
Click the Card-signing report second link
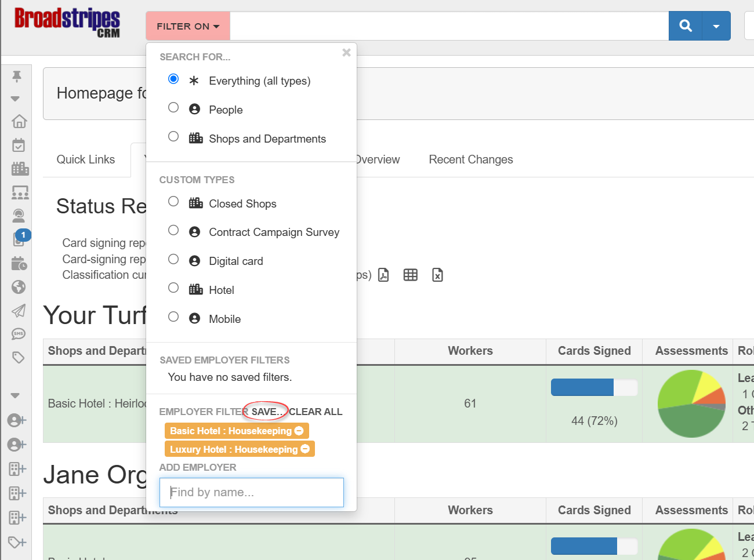pos(104,259)
